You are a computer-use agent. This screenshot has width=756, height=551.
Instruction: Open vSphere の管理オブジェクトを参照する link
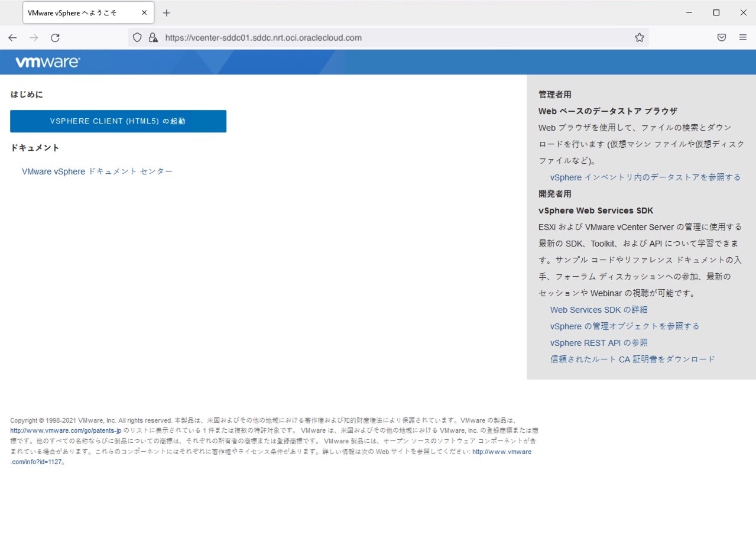[x=624, y=326]
